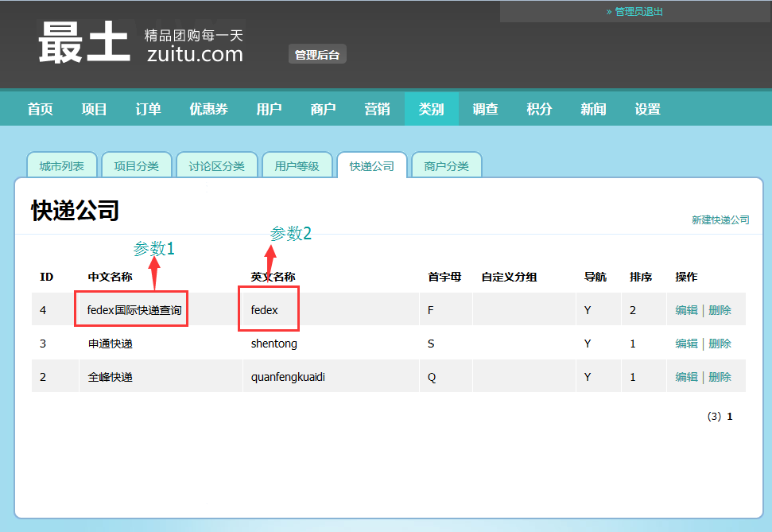Delete the 全峰快递 row
This screenshot has height=532, width=772.
click(720, 377)
